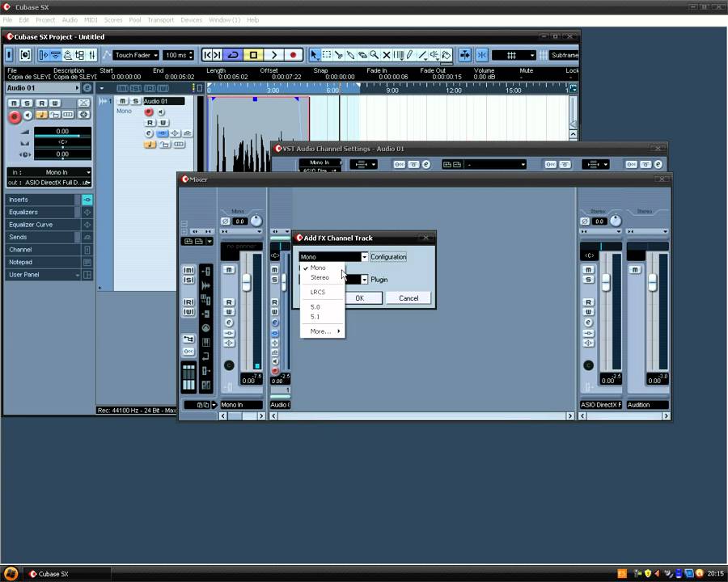Select the Object Selection arrow tool
The image size is (728, 582).
[x=315, y=55]
